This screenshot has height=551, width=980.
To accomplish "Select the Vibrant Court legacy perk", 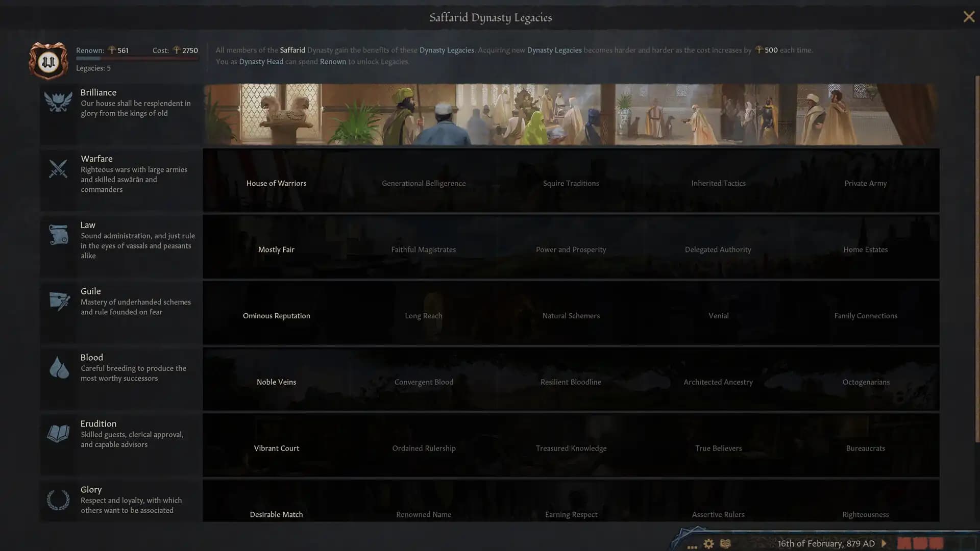I will 276,448.
